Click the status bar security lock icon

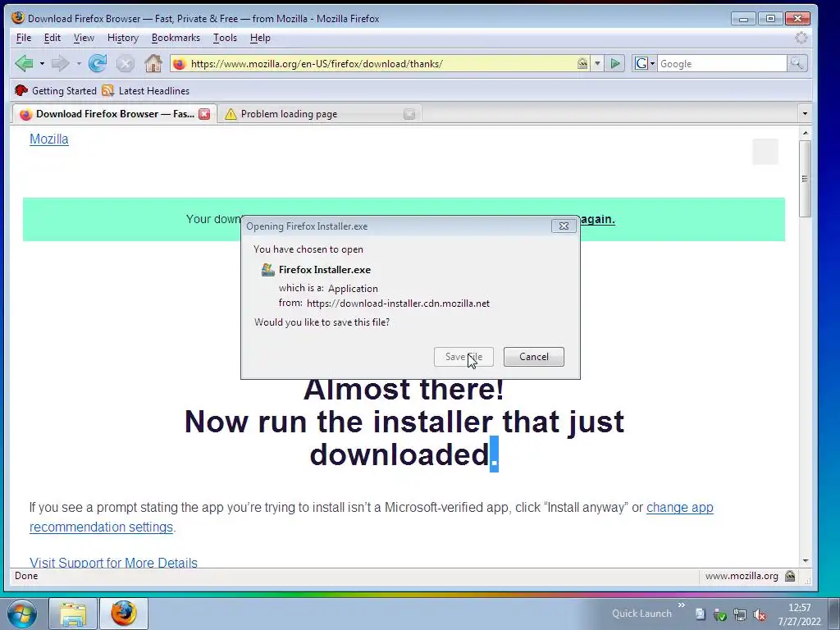pyautogui.click(x=790, y=576)
